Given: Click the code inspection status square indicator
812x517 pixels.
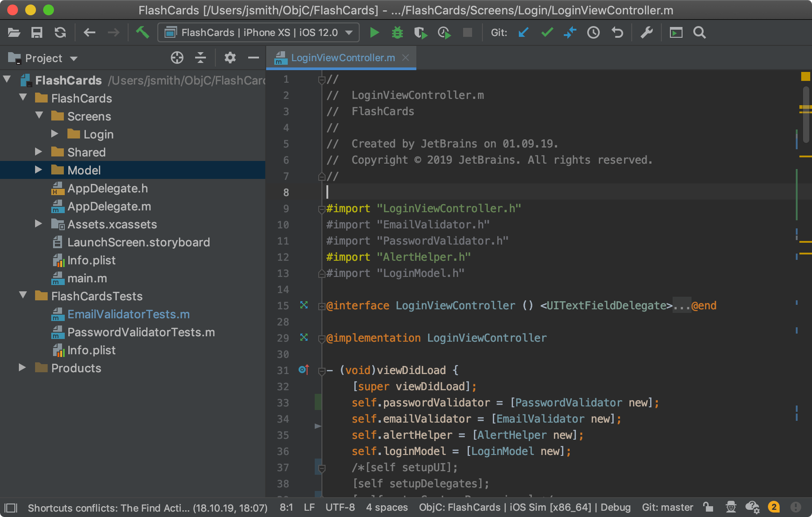Looking at the screenshot, I should tap(805, 76).
